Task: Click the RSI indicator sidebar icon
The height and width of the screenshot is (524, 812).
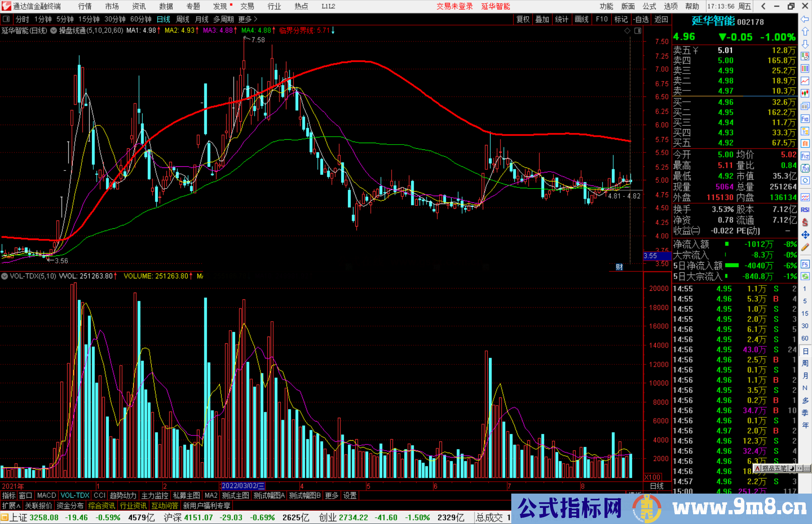Action: click(x=805, y=210)
